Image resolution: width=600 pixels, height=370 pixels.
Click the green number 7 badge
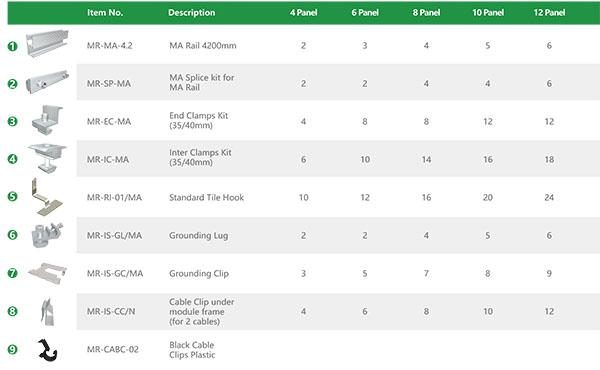pos(13,273)
